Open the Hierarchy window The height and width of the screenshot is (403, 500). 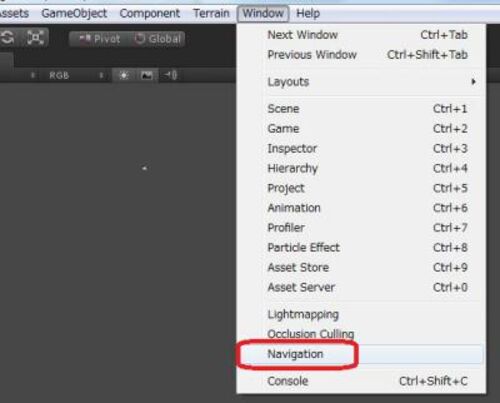pyautogui.click(x=361, y=168)
